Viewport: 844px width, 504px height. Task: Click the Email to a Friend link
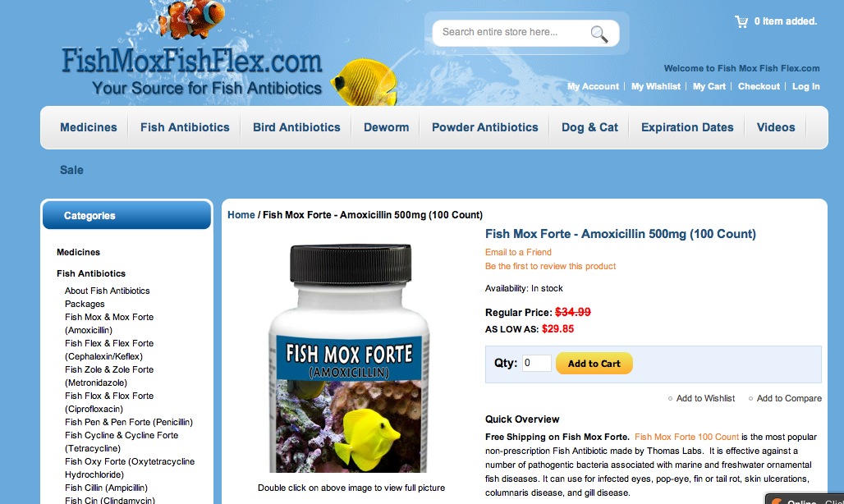[x=518, y=252]
